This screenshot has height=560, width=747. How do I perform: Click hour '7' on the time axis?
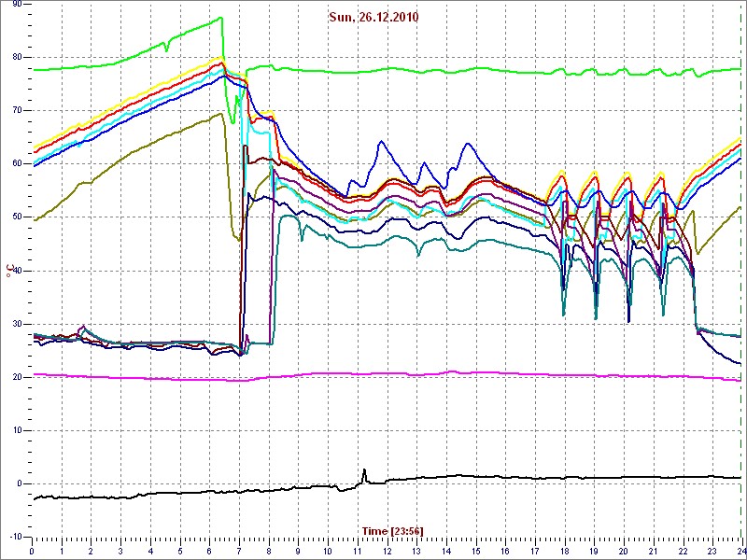coord(239,552)
